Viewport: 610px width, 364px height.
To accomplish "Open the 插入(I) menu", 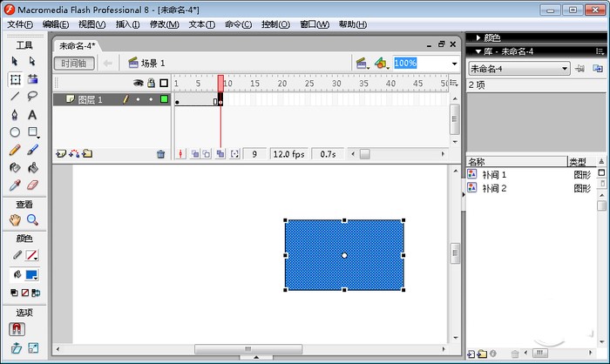I will pyautogui.click(x=127, y=24).
